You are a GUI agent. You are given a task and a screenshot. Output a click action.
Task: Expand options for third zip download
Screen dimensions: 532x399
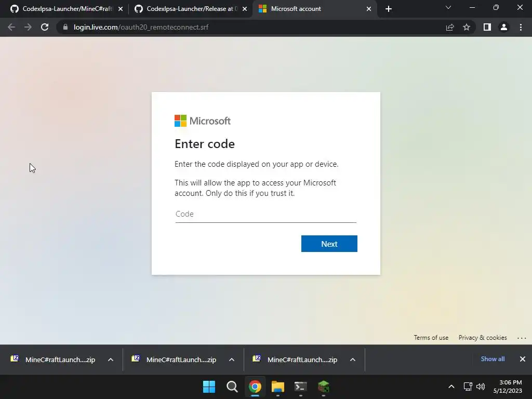click(x=353, y=360)
